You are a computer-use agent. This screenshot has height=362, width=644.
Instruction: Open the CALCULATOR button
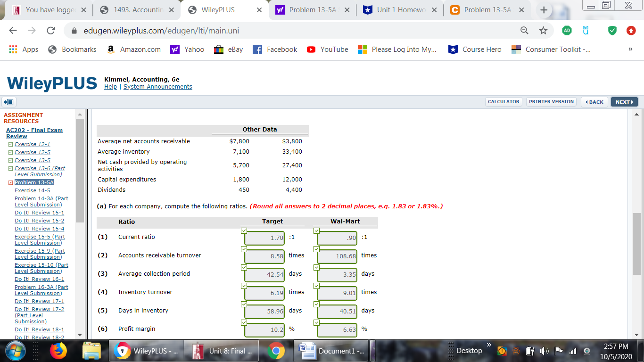click(504, 102)
